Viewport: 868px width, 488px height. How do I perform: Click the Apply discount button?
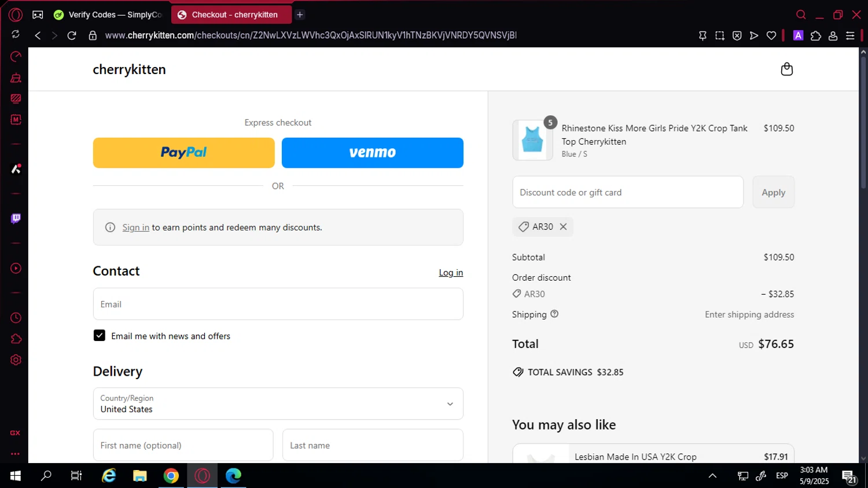(x=773, y=192)
